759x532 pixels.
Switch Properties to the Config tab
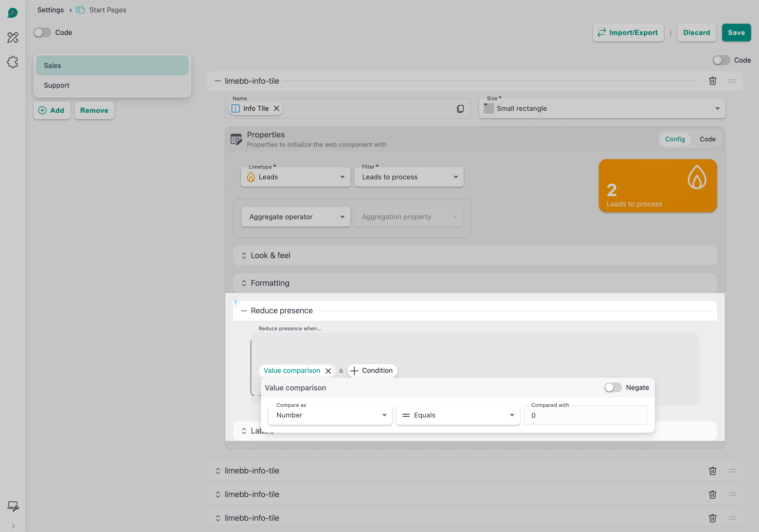pyautogui.click(x=675, y=139)
